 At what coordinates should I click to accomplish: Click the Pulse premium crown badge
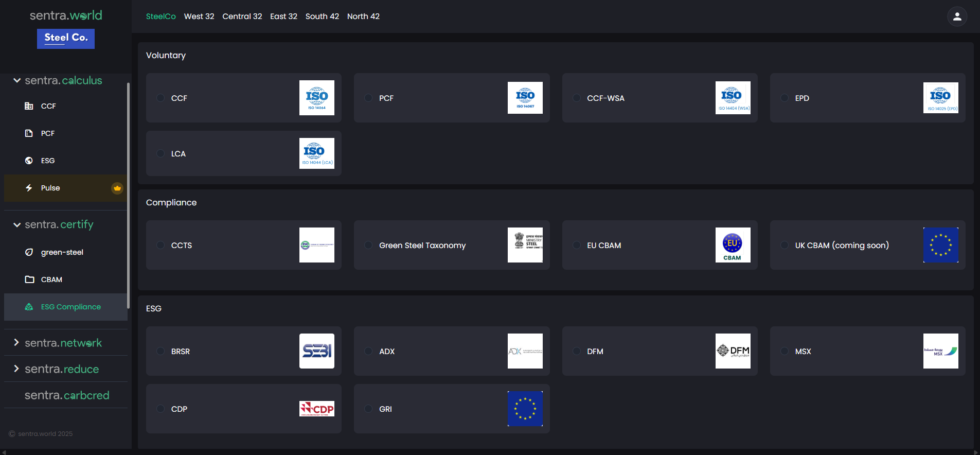[x=117, y=188]
